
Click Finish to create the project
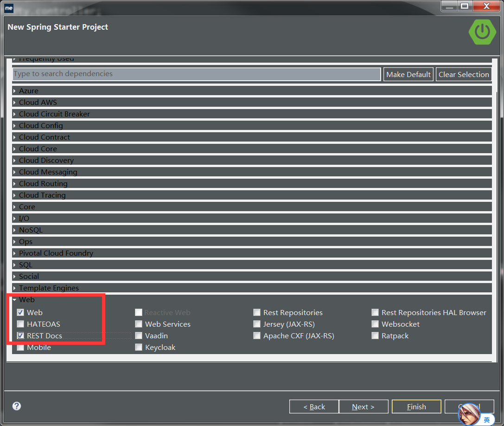pos(416,407)
